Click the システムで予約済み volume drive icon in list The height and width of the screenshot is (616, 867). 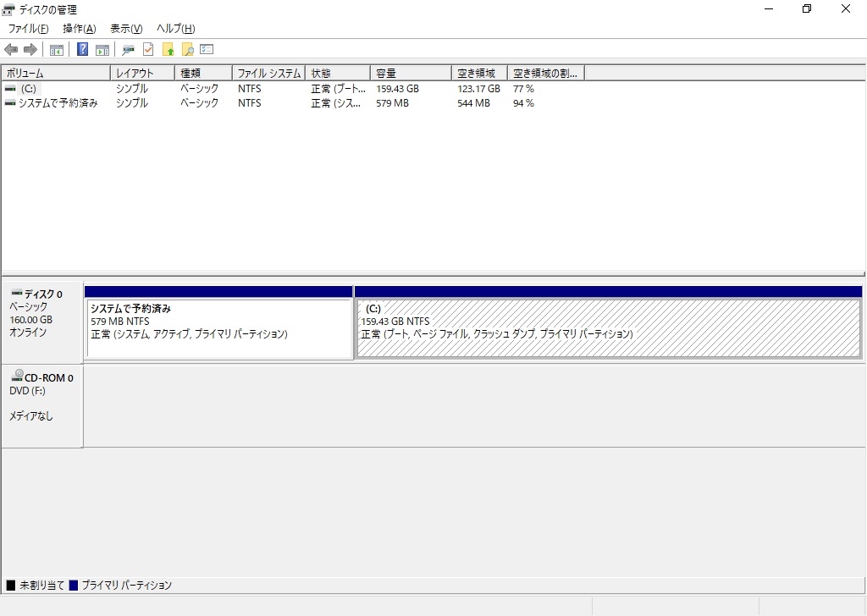pos(10,102)
